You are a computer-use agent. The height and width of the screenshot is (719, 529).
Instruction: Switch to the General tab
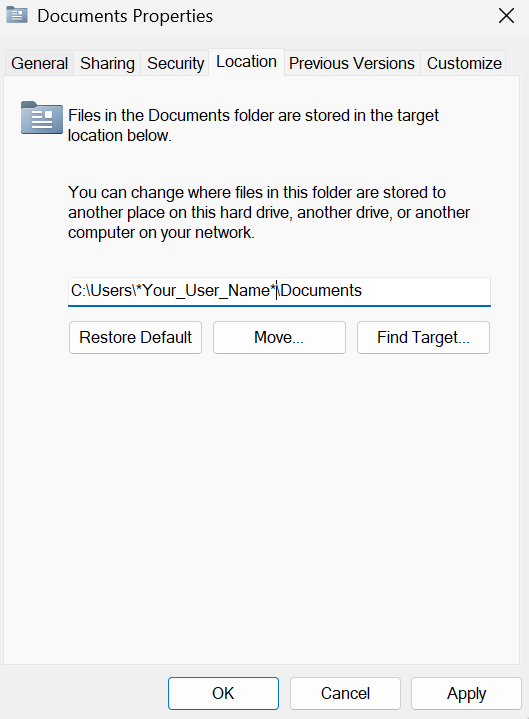pos(39,63)
